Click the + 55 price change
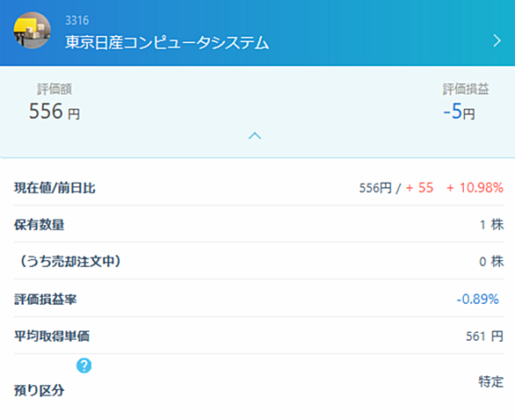 click(x=420, y=188)
